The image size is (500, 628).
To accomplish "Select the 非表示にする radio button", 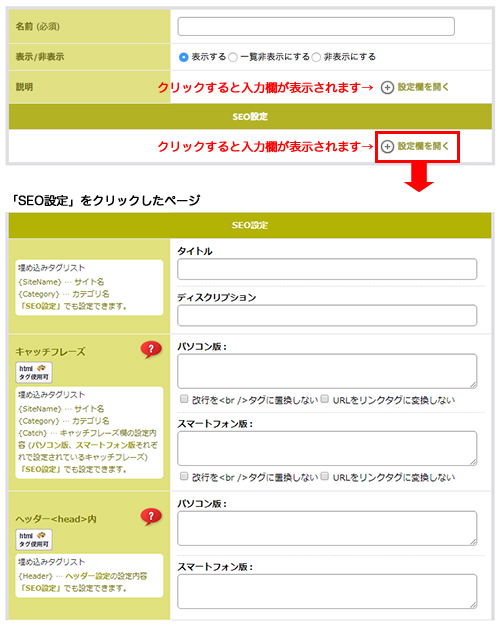I will click(x=316, y=57).
